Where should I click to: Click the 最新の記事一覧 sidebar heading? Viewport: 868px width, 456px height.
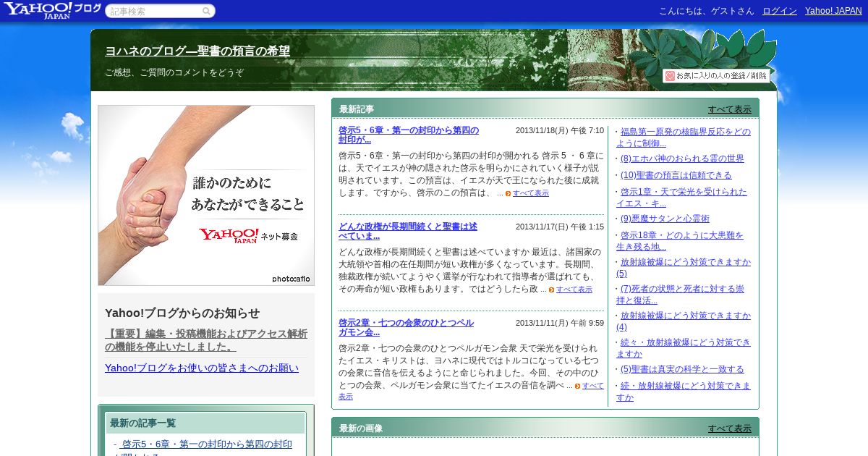[142, 423]
